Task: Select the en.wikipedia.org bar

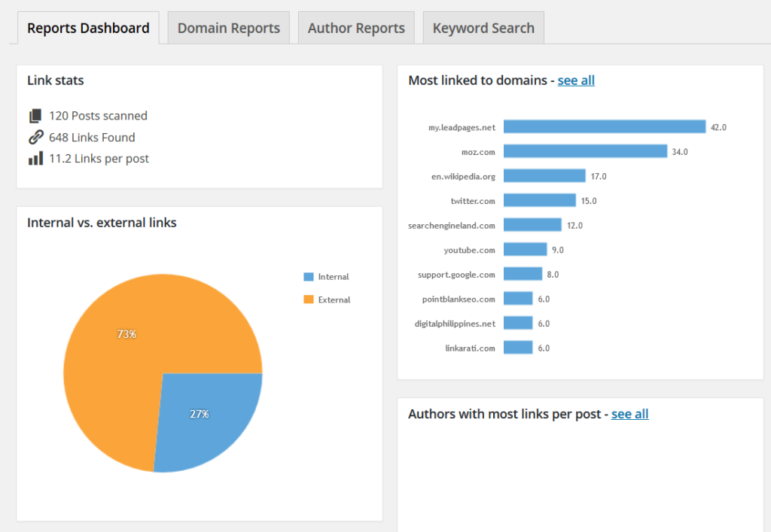Action: tap(544, 176)
